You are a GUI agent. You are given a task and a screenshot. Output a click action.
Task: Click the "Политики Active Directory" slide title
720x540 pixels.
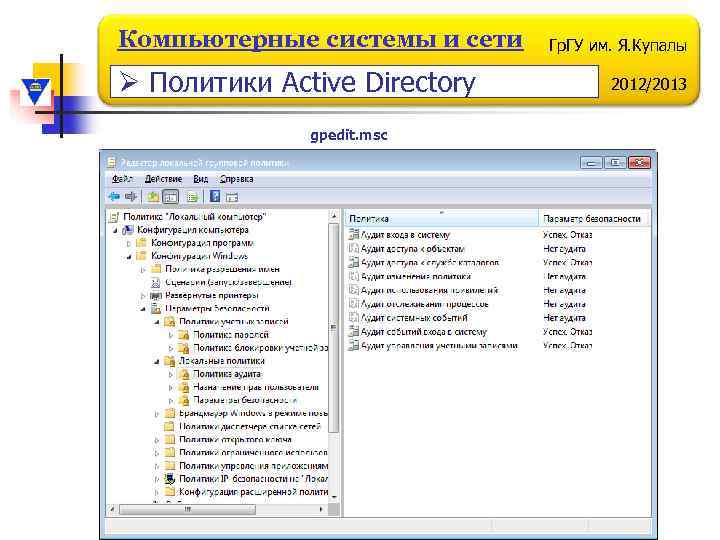(x=312, y=83)
